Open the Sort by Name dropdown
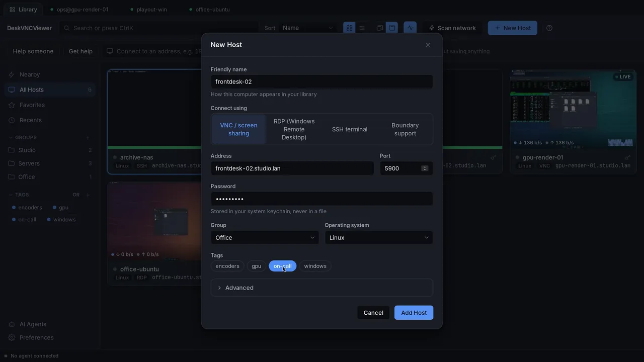 (308, 28)
